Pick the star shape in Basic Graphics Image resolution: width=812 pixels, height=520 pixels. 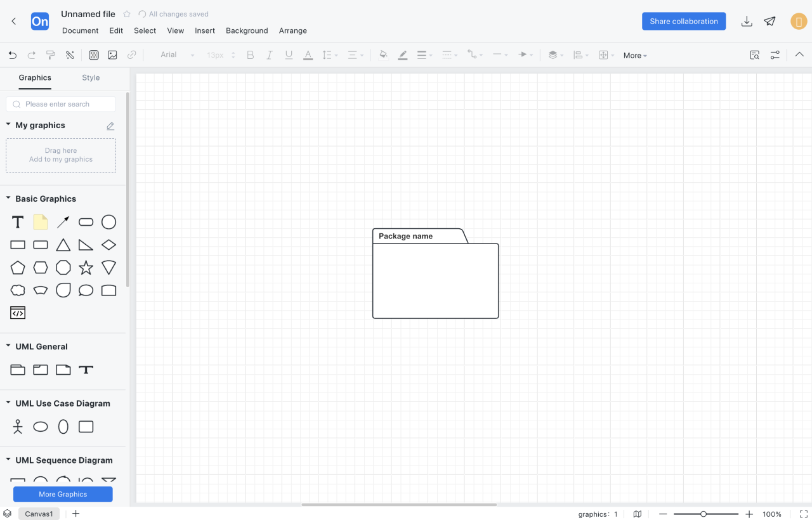tap(86, 268)
